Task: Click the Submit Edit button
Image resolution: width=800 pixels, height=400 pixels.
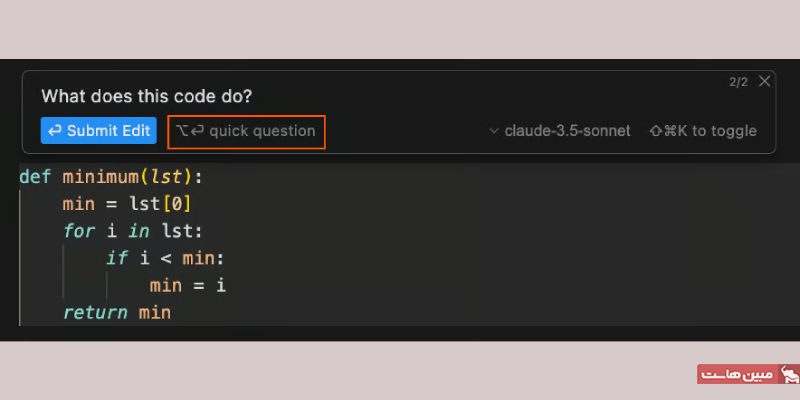Action: pyautogui.click(x=98, y=131)
